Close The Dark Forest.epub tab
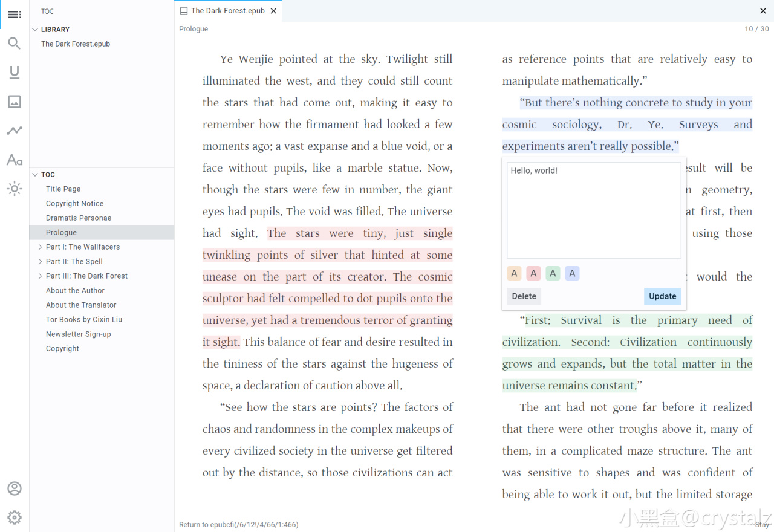This screenshot has height=532, width=774. 273,11
